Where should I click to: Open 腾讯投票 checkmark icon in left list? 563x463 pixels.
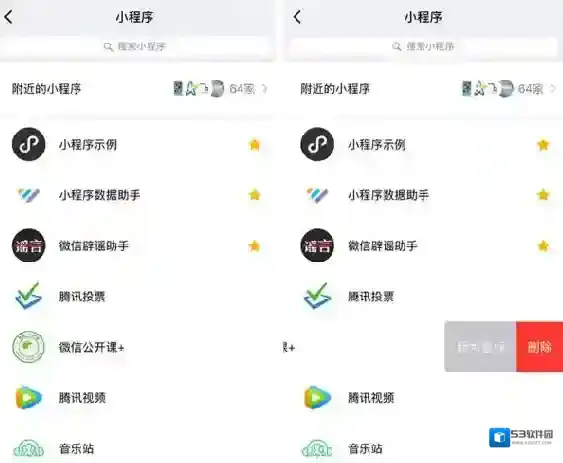click(28, 296)
